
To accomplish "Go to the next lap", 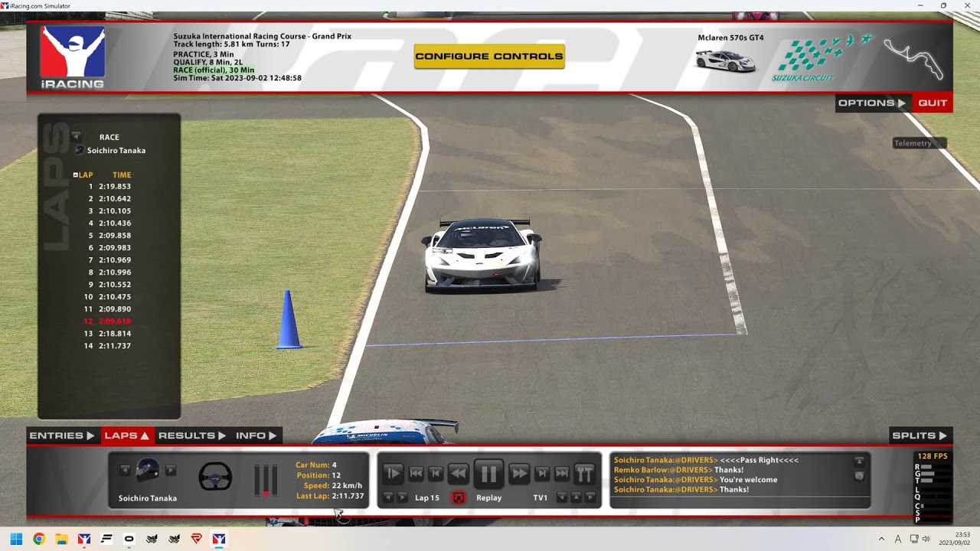I will tap(402, 497).
